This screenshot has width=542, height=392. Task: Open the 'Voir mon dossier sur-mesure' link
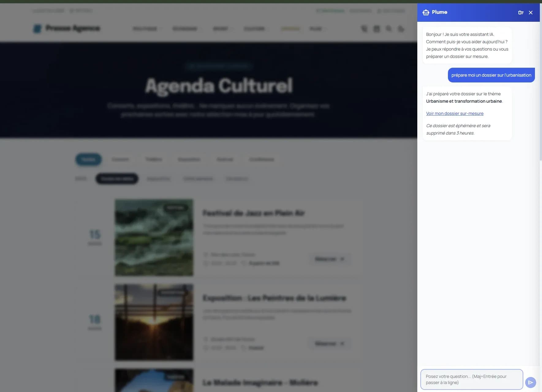(x=455, y=113)
